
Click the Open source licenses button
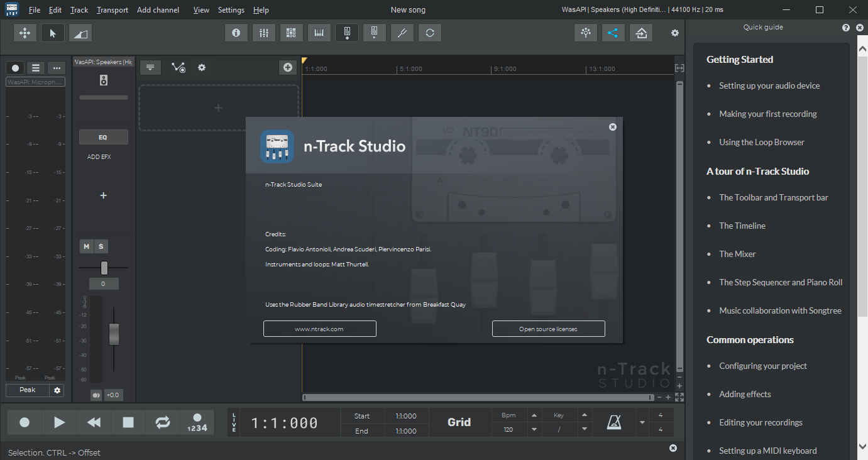click(548, 329)
